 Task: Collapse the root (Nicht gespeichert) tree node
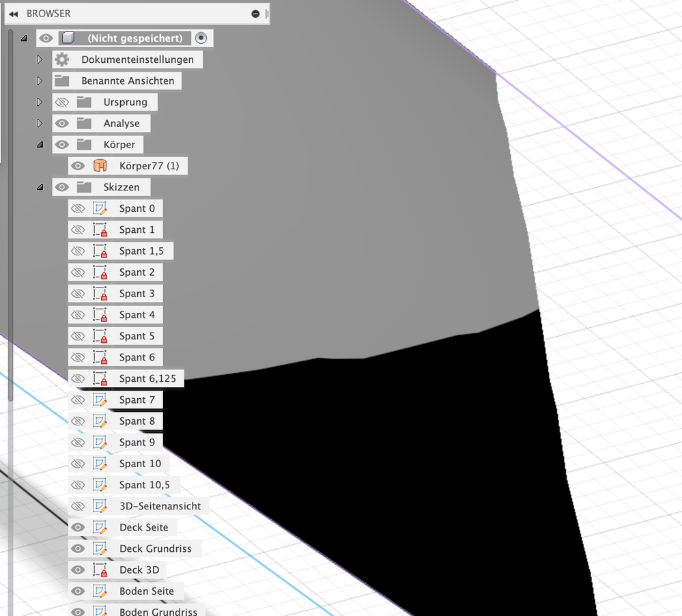point(24,38)
